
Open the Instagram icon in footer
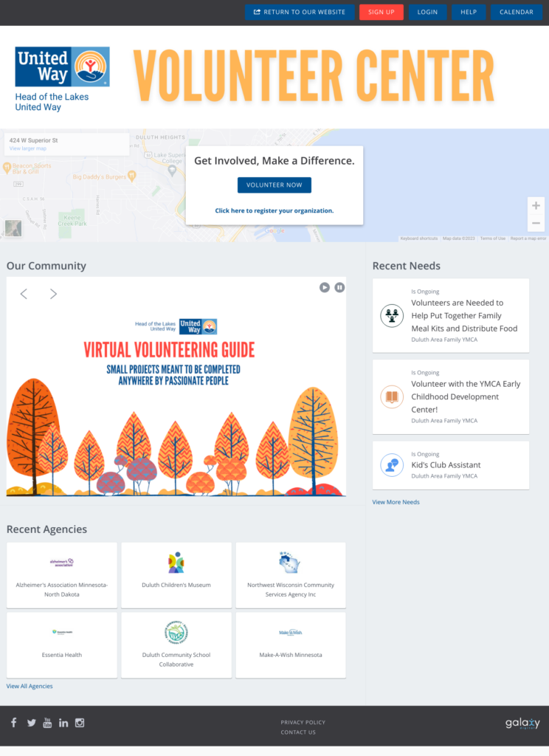point(80,723)
